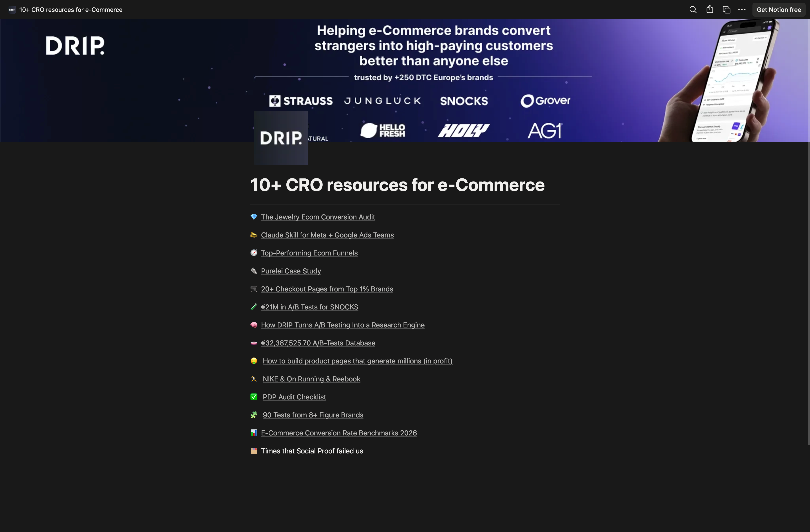Click the petri dish emoji beside Tests Database

click(x=254, y=343)
